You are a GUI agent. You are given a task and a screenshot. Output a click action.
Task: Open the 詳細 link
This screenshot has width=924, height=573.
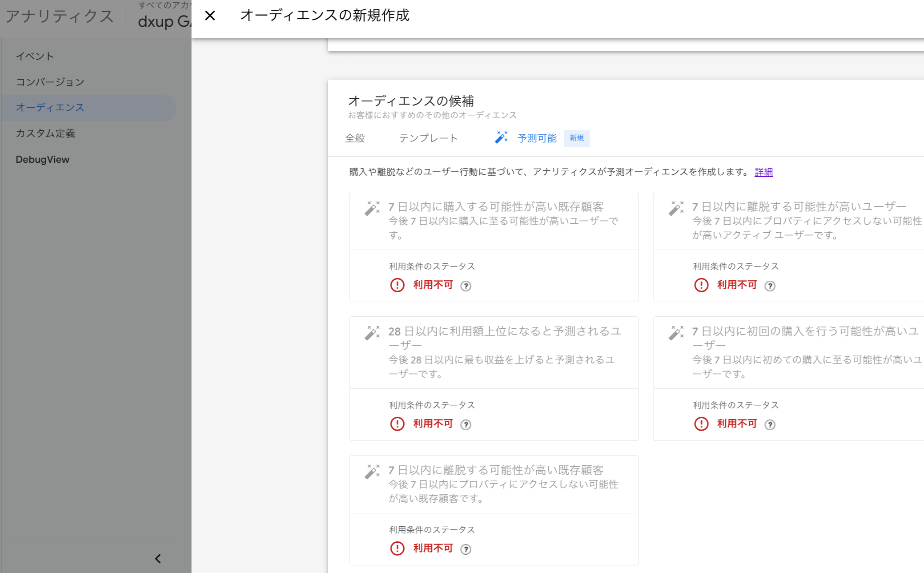click(763, 172)
